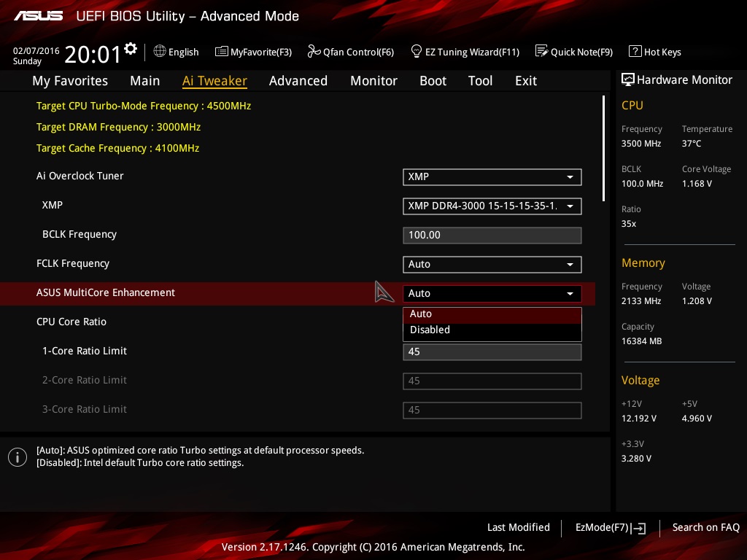747x560 pixels.
Task: Click the Ai Overclock Tuner label
Action: tap(80, 176)
